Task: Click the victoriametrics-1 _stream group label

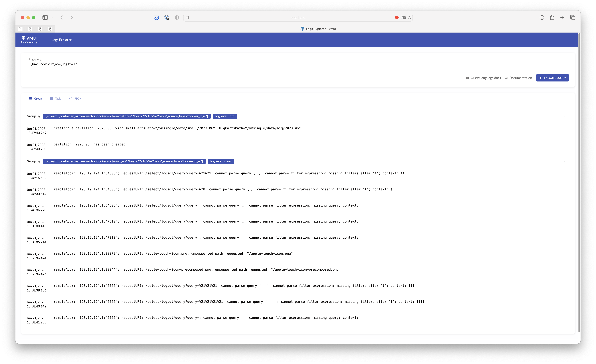Action: click(x=127, y=116)
